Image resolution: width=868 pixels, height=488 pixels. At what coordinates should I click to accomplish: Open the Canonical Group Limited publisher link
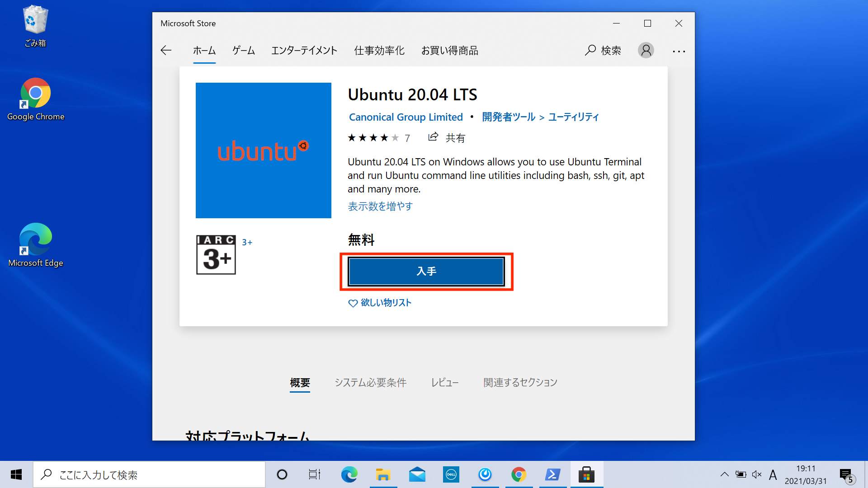(x=406, y=117)
